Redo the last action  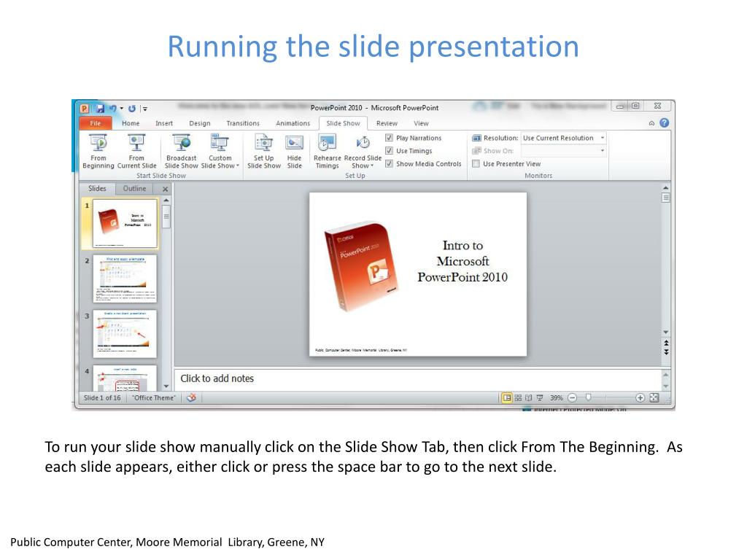[132, 109]
